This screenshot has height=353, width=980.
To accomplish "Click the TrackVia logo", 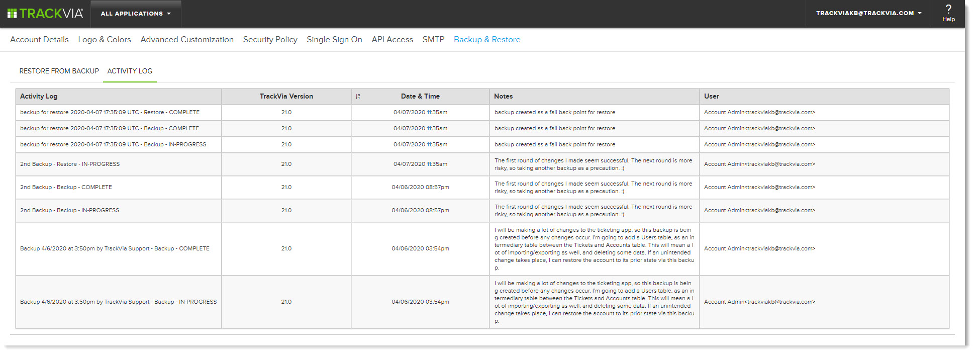I will coord(45,14).
